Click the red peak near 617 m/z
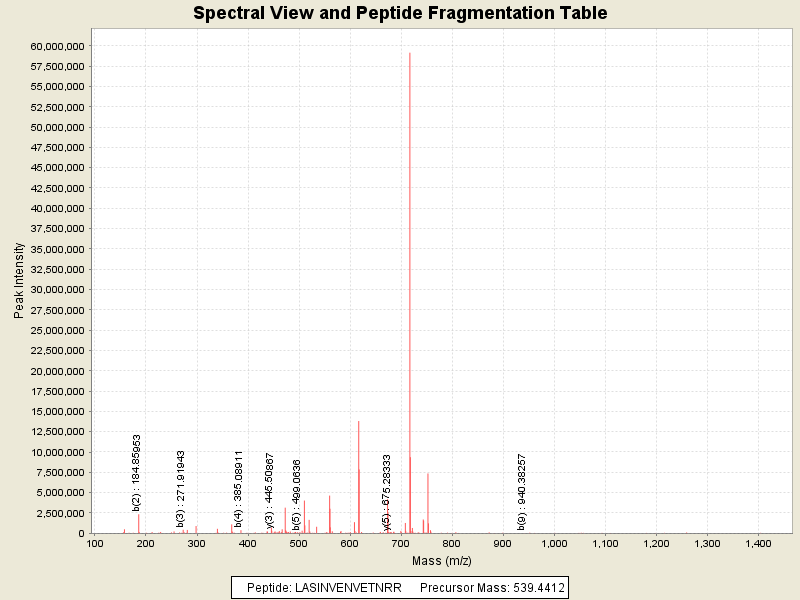Image resolution: width=800 pixels, height=600 pixels. coord(358,480)
